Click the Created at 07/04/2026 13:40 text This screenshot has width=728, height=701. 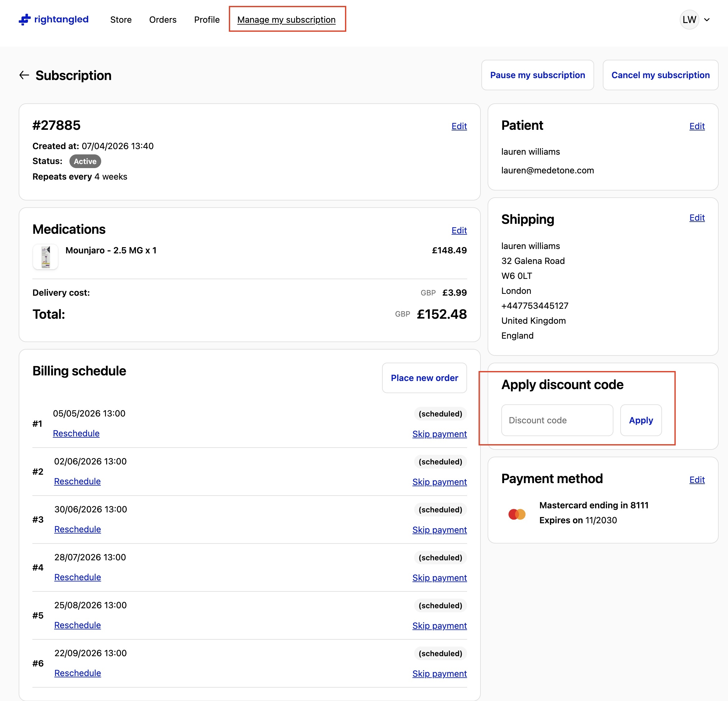coord(93,146)
